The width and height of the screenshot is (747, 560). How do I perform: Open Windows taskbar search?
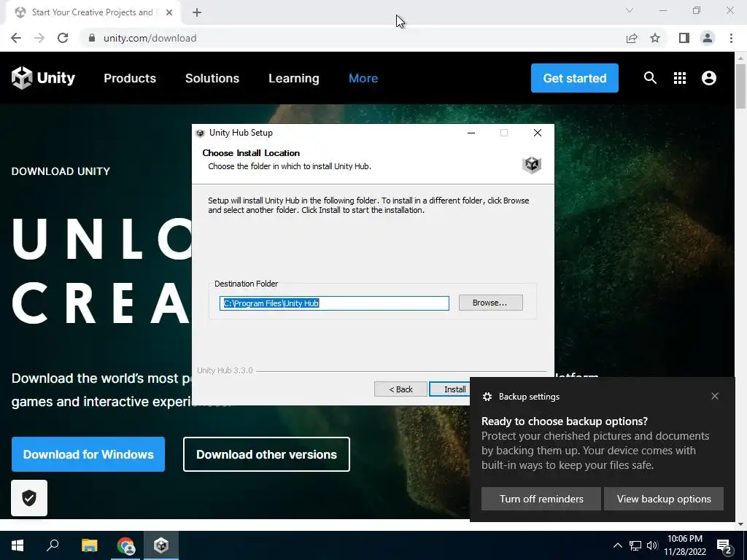[53, 545]
